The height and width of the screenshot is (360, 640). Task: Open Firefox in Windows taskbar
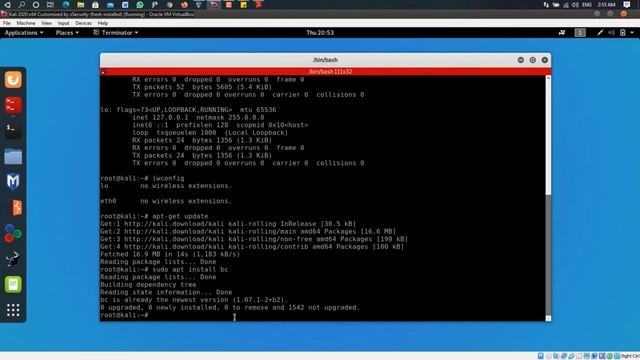tap(184, 4)
